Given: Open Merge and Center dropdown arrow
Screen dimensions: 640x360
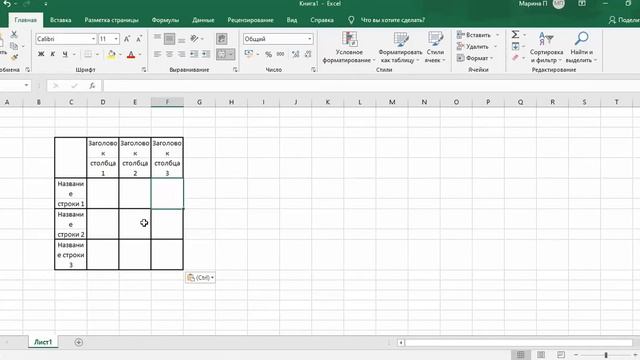Looking at the screenshot, I should tap(231, 54).
